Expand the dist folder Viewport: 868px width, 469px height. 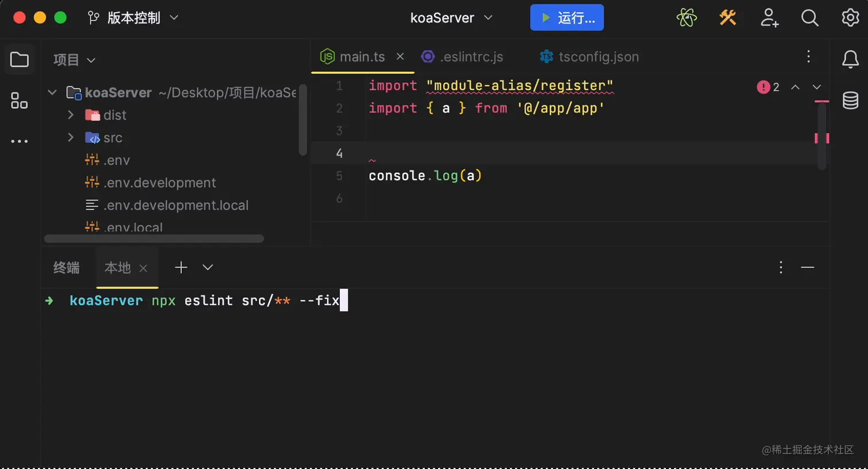[70, 115]
